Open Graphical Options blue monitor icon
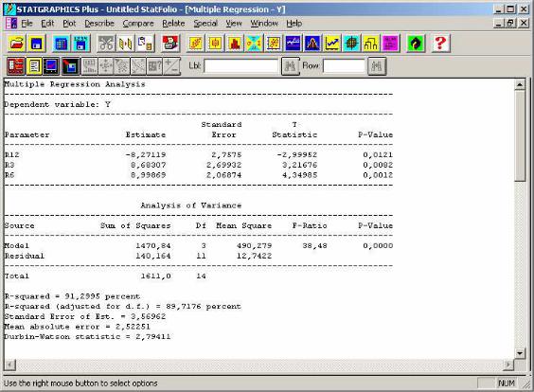This screenshot has height=392, width=534. (x=51, y=66)
